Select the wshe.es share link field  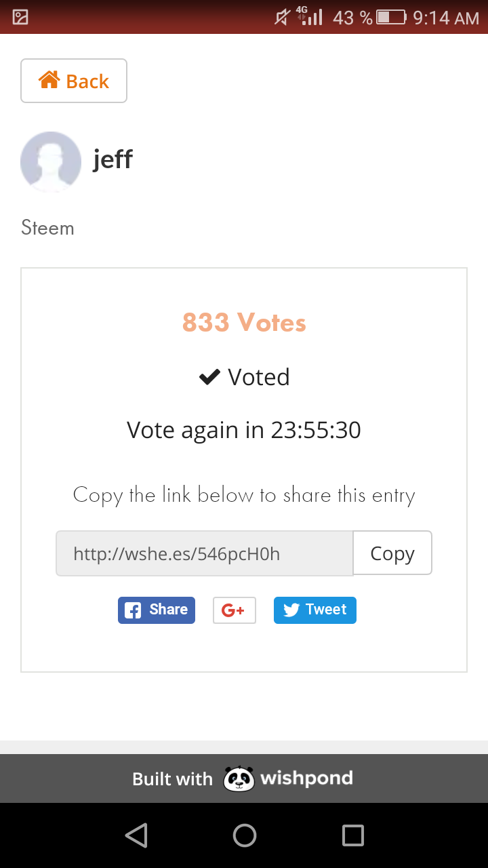pyautogui.click(x=204, y=553)
